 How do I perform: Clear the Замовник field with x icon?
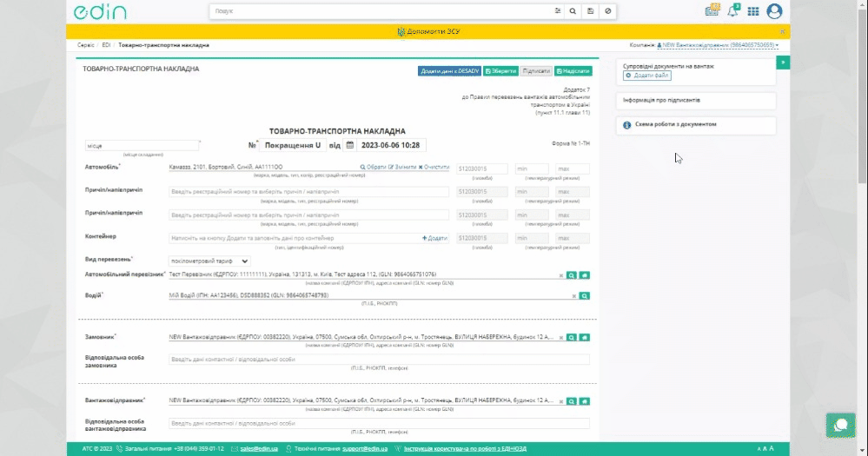click(x=561, y=337)
